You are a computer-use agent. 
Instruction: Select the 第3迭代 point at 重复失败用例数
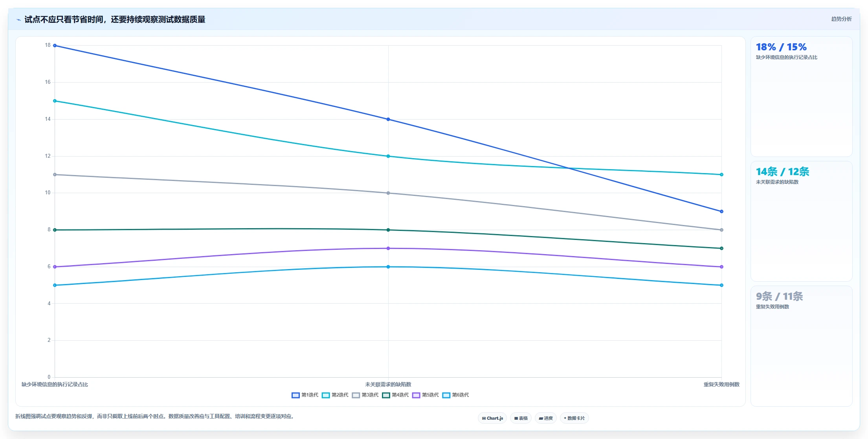(x=721, y=230)
